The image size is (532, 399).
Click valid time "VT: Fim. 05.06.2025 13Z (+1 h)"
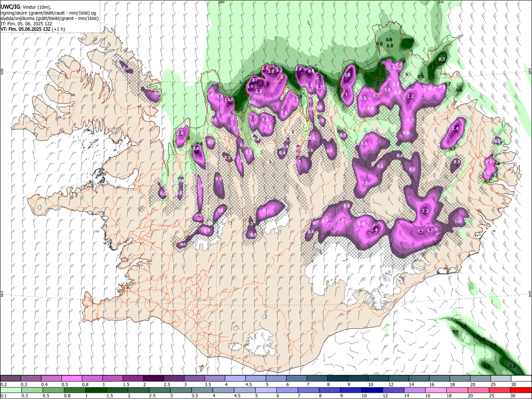(x=33, y=29)
